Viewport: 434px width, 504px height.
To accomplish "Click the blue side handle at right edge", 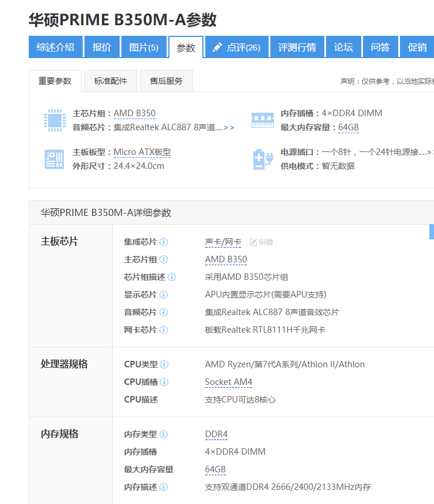I will pyautogui.click(x=432, y=232).
